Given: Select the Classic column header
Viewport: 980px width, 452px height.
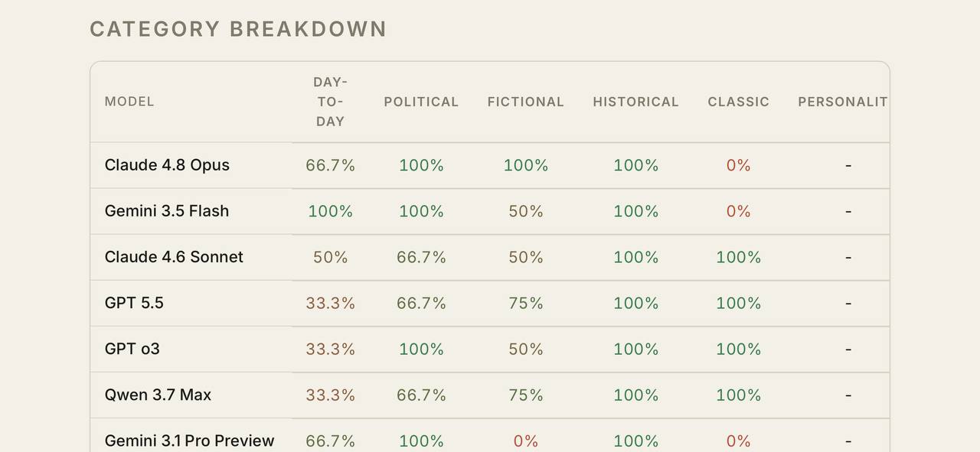Looking at the screenshot, I should pos(738,102).
